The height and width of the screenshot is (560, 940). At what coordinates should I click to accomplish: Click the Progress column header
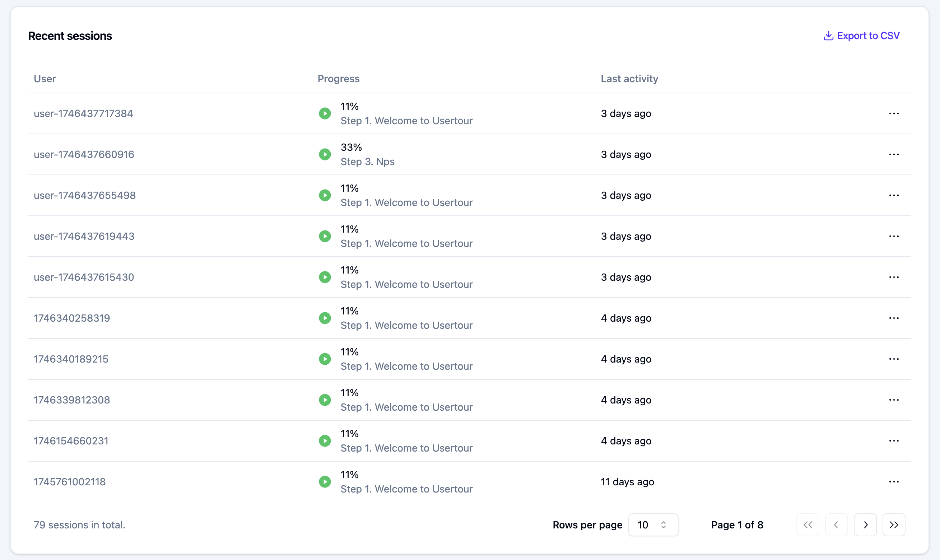click(x=338, y=79)
